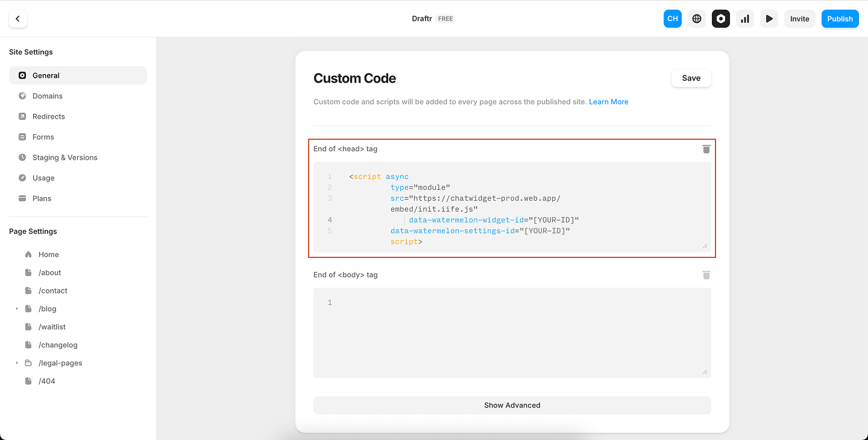Click the data-watermelon-settings-id code line
Viewport: 868px width, 440px height.
tap(480, 231)
